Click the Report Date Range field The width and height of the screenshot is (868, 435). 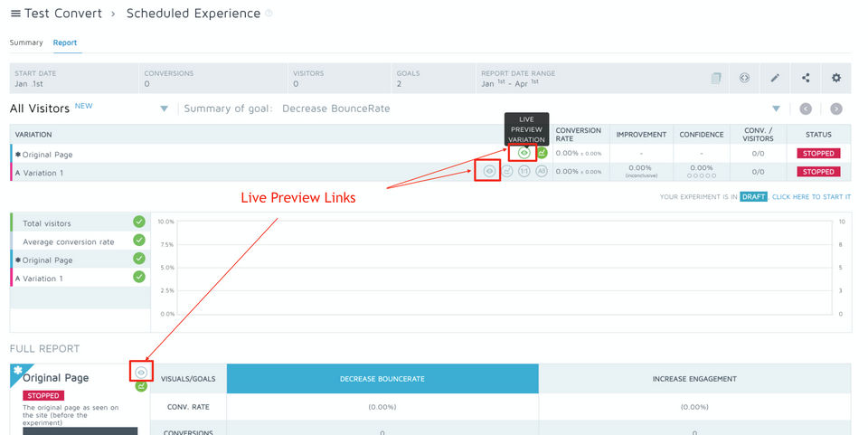pyautogui.click(x=518, y=79)
